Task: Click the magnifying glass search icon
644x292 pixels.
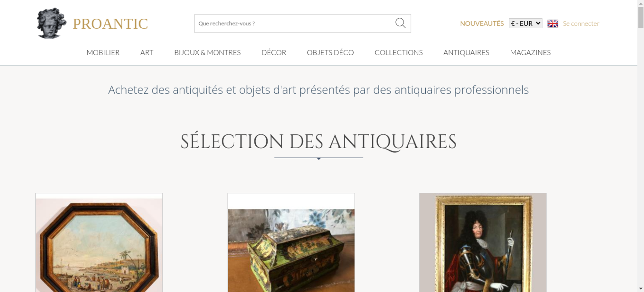Action: [400, 23]
